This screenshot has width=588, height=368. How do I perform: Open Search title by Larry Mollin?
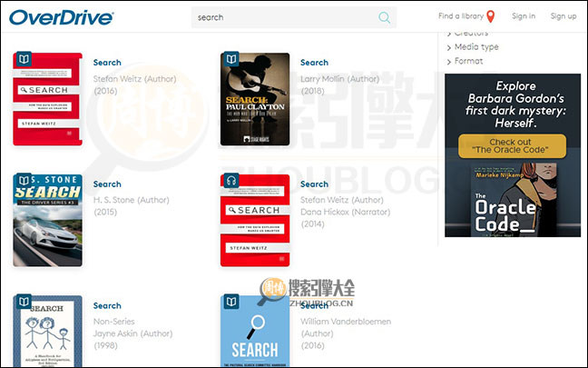pos(314,63)
